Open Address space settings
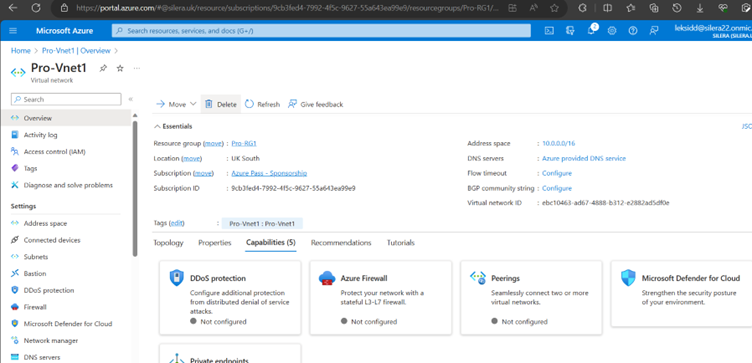 click(46, 223)
